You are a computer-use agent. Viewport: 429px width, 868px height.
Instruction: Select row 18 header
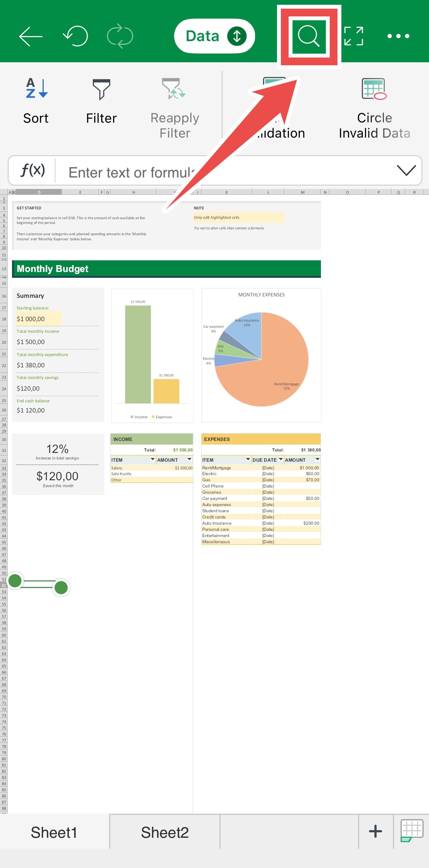click(x=4, y=319)
